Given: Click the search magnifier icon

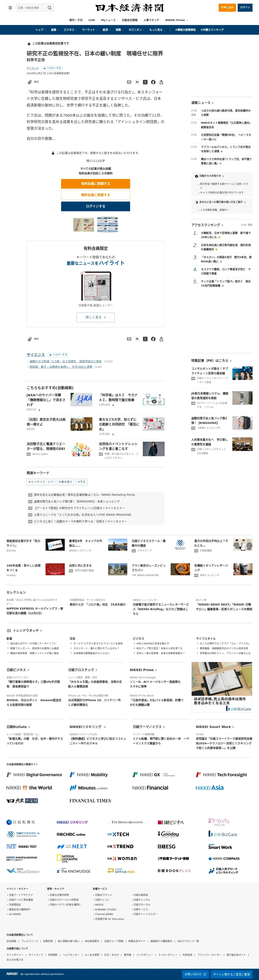Looking at the screenshot, I should [49, 8].
